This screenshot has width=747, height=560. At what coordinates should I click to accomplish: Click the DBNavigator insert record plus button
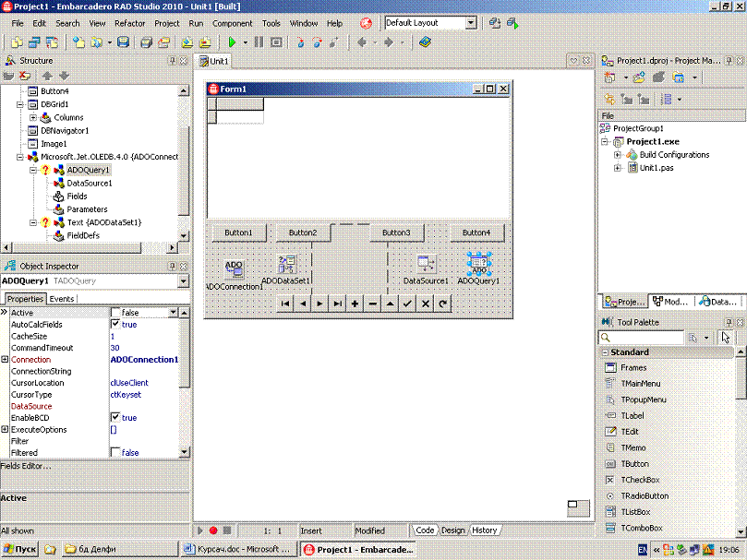355,303
